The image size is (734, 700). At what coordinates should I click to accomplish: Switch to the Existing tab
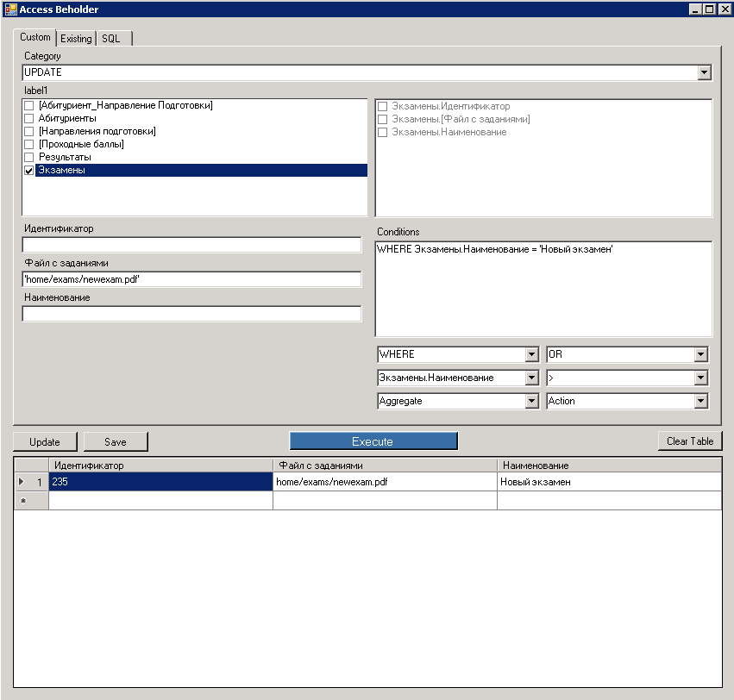point(76,38)
